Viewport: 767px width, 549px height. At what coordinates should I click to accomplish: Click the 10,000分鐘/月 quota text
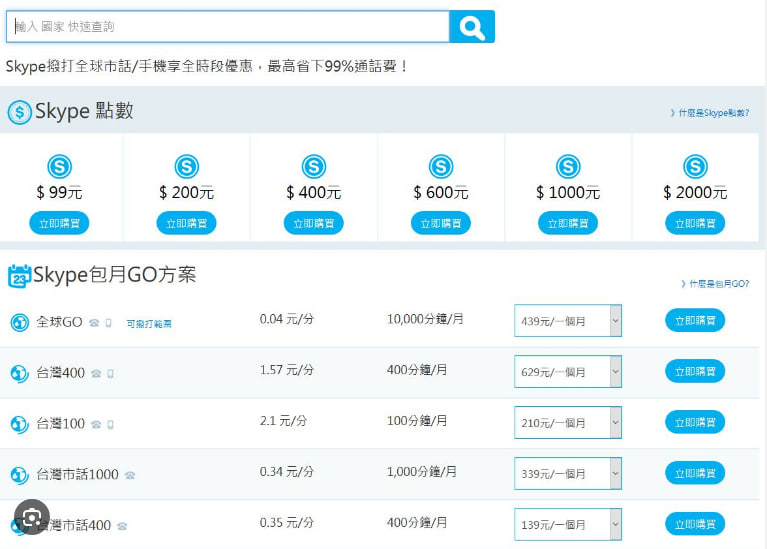425,319
